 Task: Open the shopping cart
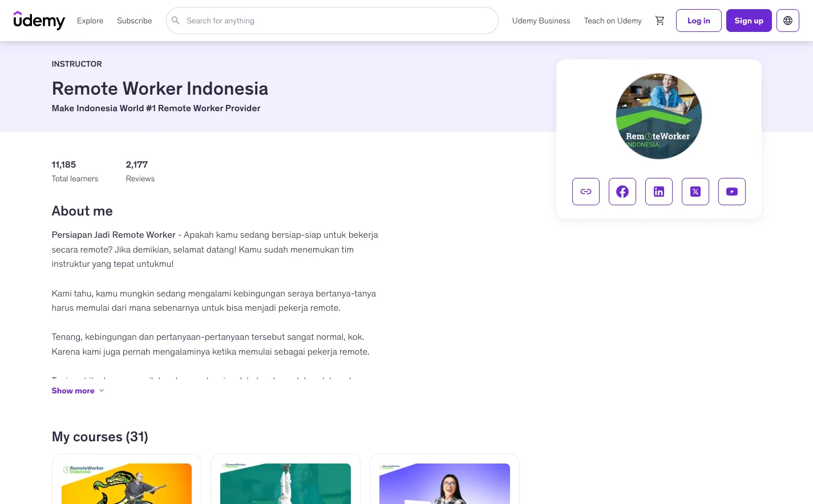point(660,21)
